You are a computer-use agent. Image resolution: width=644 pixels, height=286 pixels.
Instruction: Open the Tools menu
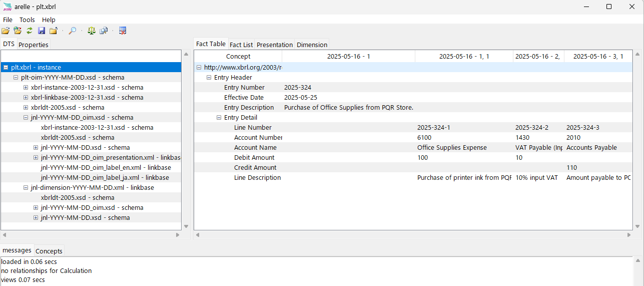(x=27, y=20)
